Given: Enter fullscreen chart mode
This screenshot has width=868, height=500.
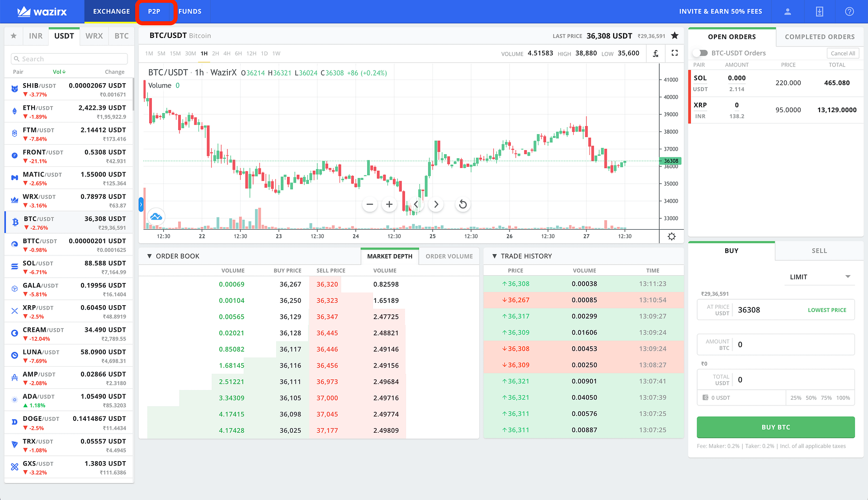Looking at the screenshot, I should tap(675, 53).
